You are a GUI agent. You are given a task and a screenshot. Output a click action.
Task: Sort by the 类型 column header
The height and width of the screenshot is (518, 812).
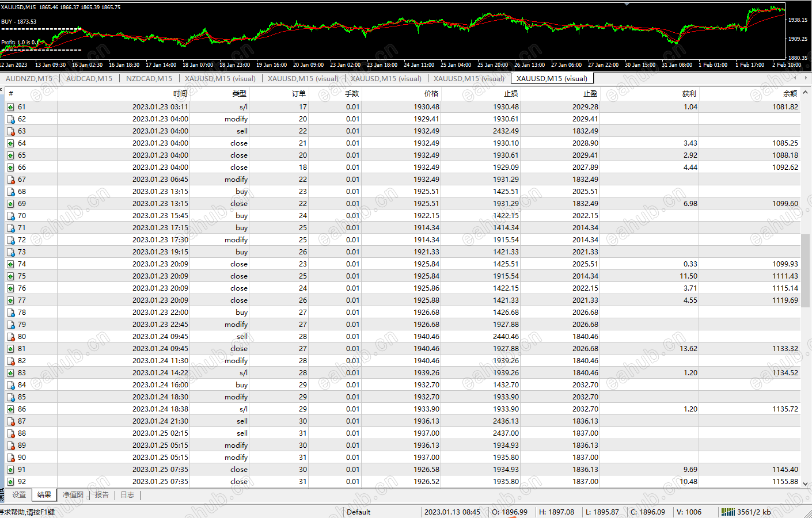(x=220, y=93)
